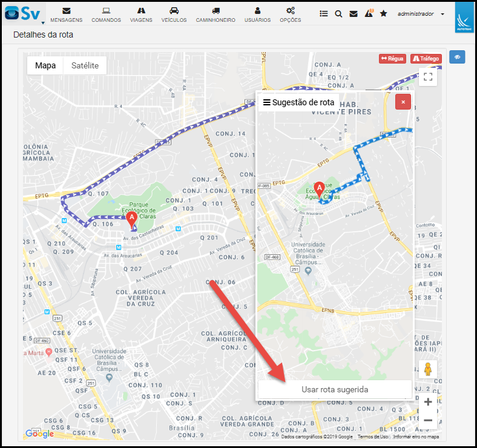Click marker A in suggested route map

pyautogui.click(x=319, y=190)
